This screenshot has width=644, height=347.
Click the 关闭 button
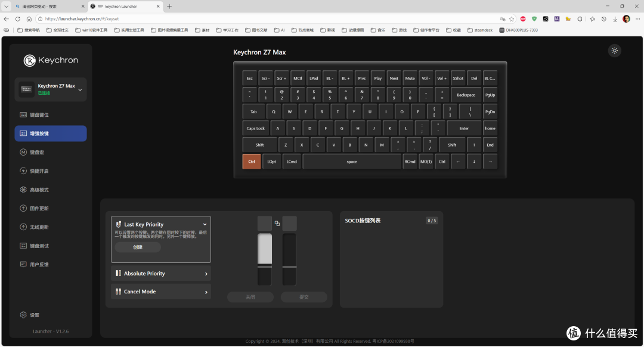pos(250,297)
